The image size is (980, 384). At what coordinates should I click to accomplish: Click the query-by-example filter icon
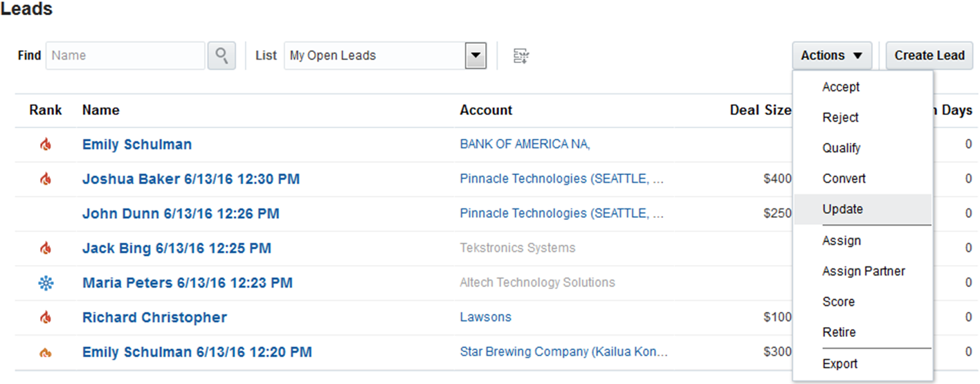coord(521,56)
